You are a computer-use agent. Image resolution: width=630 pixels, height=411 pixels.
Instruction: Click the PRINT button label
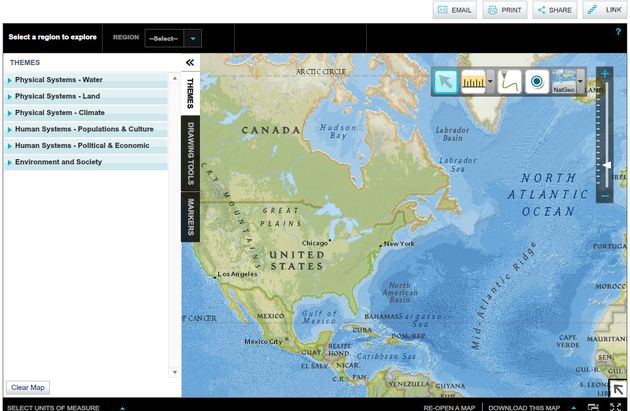click(x=511, y=10)
